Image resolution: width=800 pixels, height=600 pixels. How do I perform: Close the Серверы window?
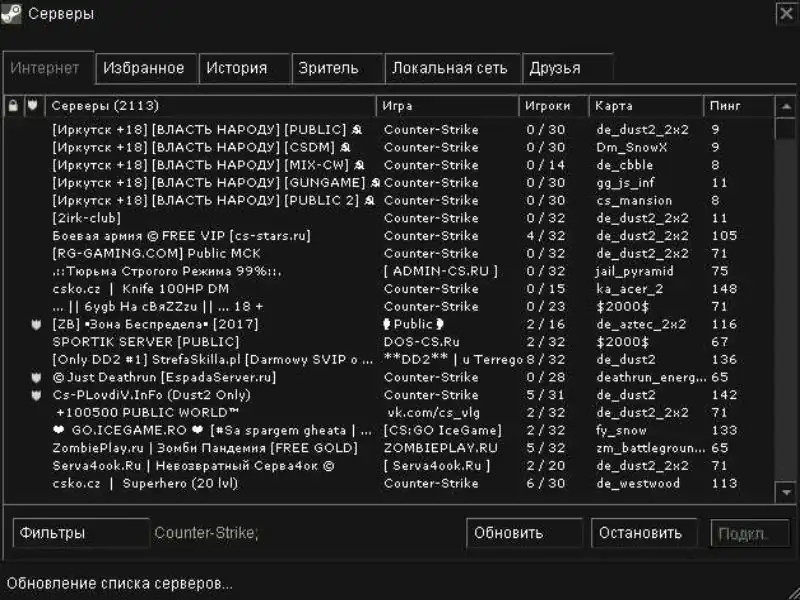click(786, 14)
